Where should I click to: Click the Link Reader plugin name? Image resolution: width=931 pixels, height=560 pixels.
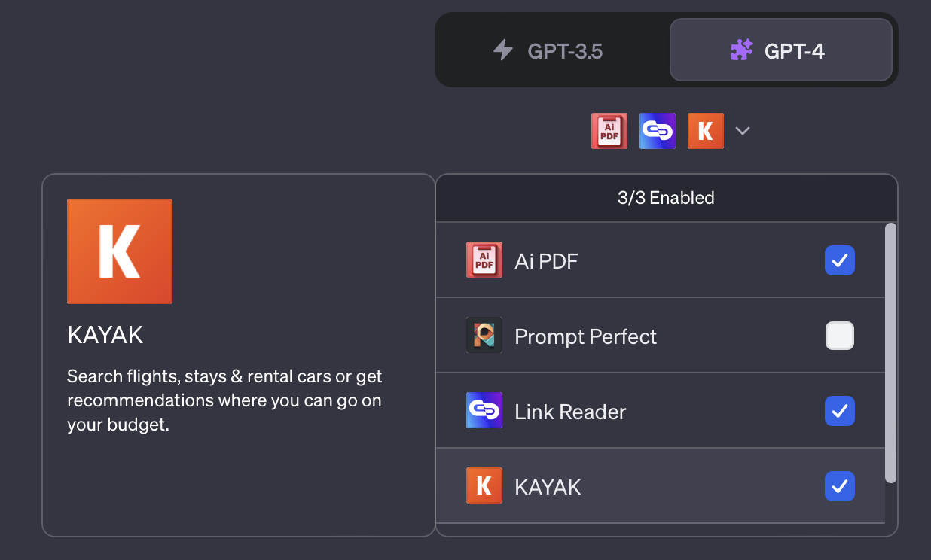(x=570, y=412)
